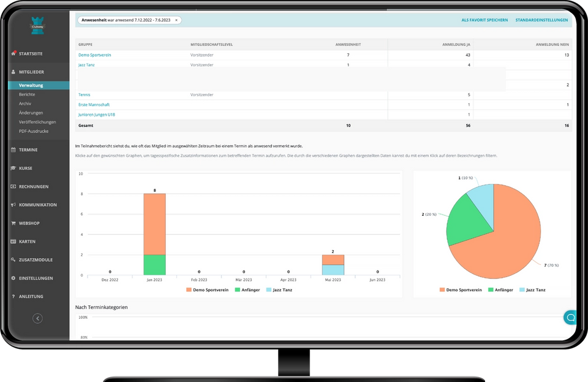Click the money icon beside Rechnungen
Viewport: 588px width, 382px height.
(x=13, y=186)
